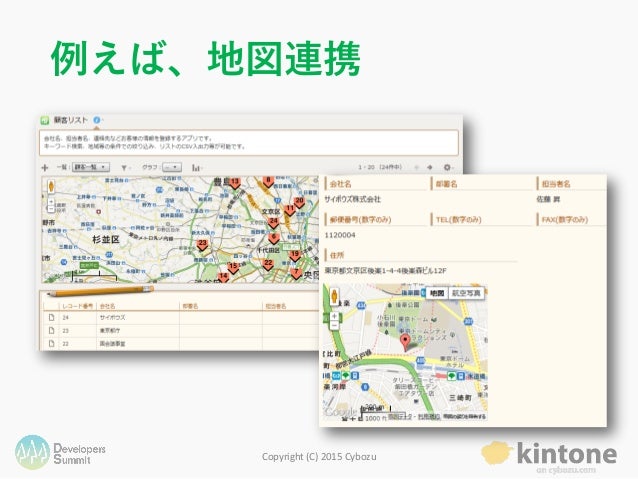Select map marker number 6
The height and width of the screenshot is (479, 638).
click(x=273, y=238)
